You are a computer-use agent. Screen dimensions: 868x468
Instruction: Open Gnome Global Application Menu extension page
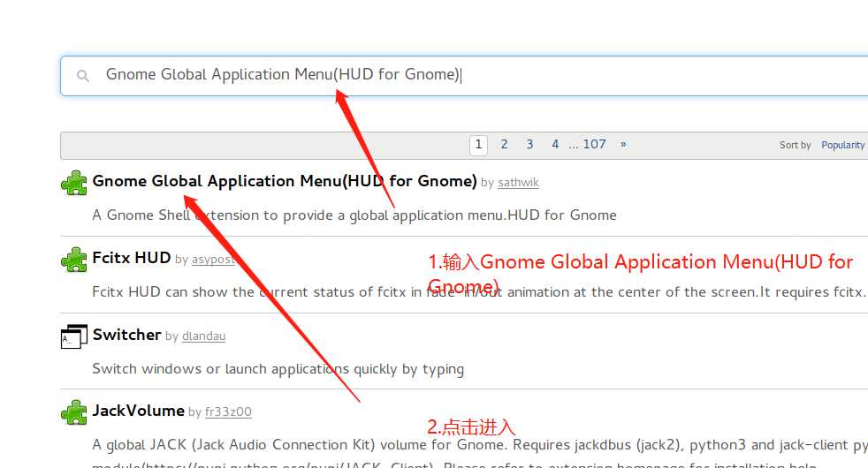(x=285, y=181)
